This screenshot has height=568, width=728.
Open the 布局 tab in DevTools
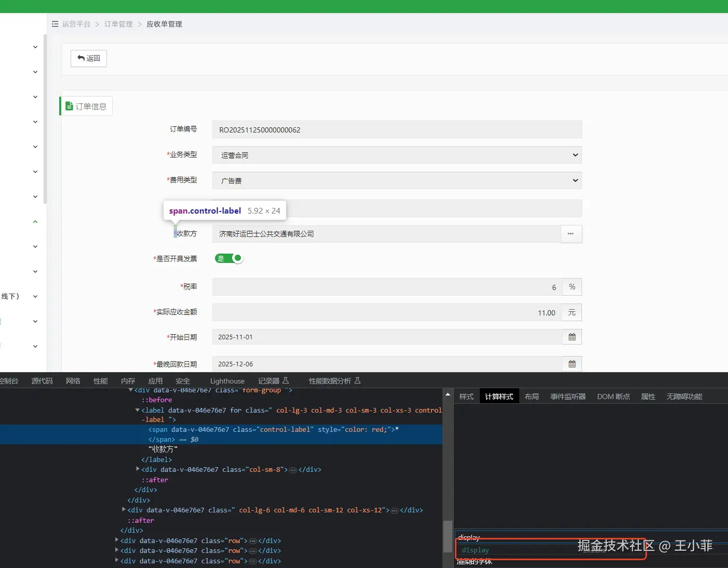click(532, 397)
